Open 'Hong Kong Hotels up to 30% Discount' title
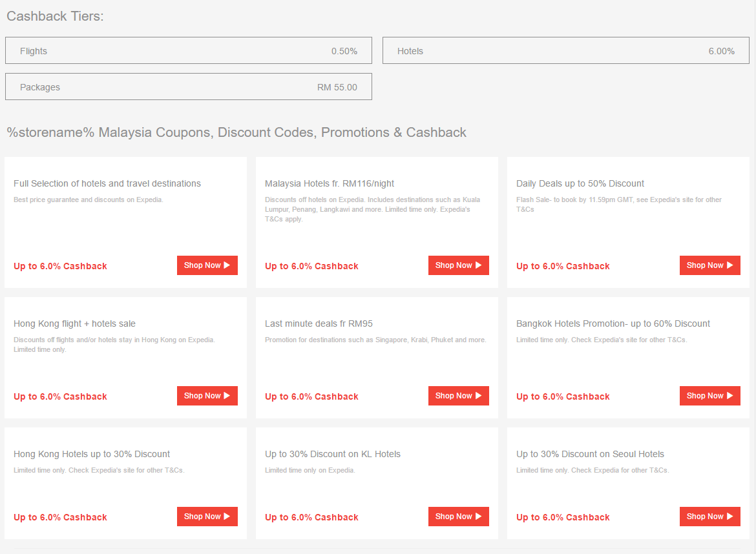Viewport: 756px width, 554px height. pos(92,455)
